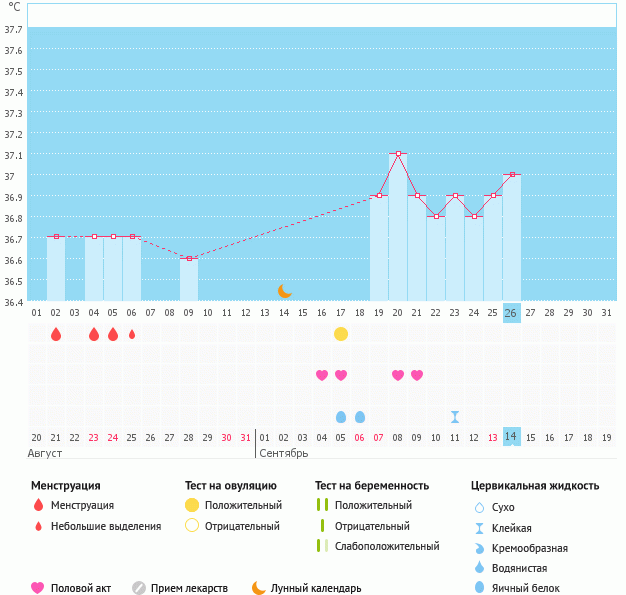Click the highlighted day 26 on the cycle axis

pos(512,312)
